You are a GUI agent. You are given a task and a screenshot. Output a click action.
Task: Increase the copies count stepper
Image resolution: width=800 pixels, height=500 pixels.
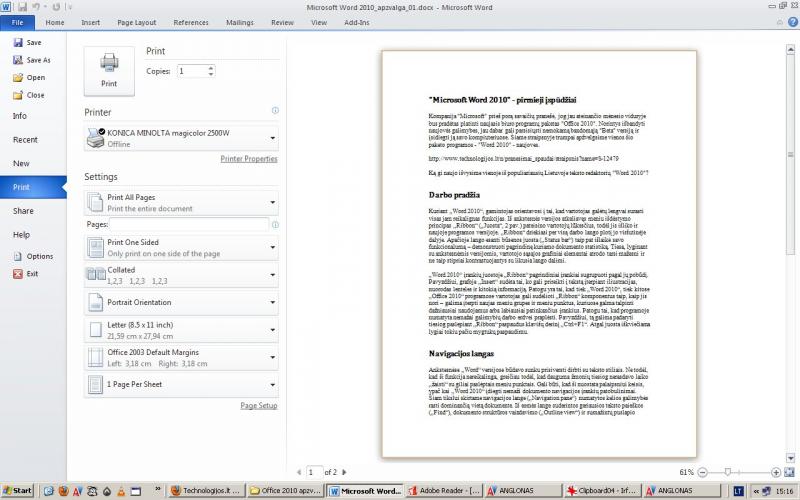pos(211,68)
